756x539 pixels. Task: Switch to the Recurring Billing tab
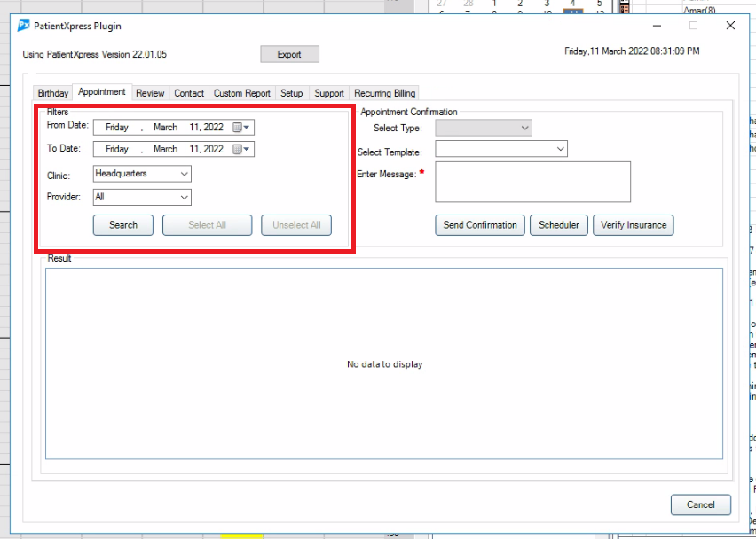pyautogui.click(x=384, y=93)
